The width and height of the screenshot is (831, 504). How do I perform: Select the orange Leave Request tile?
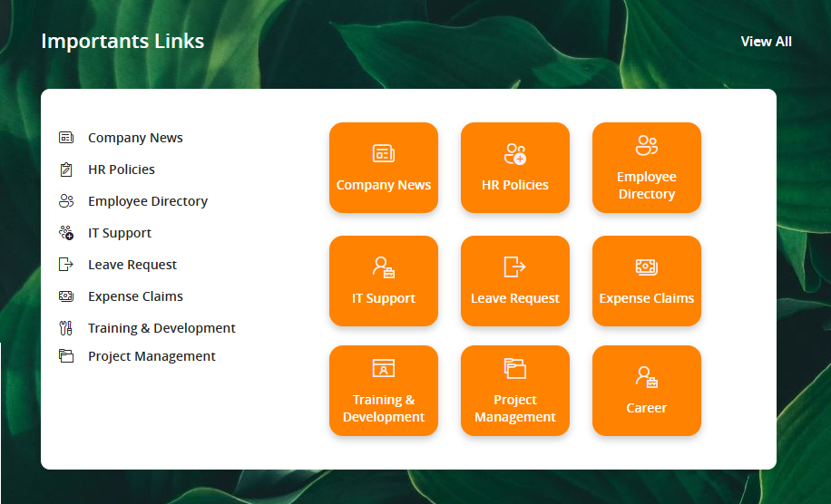[515, 281]
